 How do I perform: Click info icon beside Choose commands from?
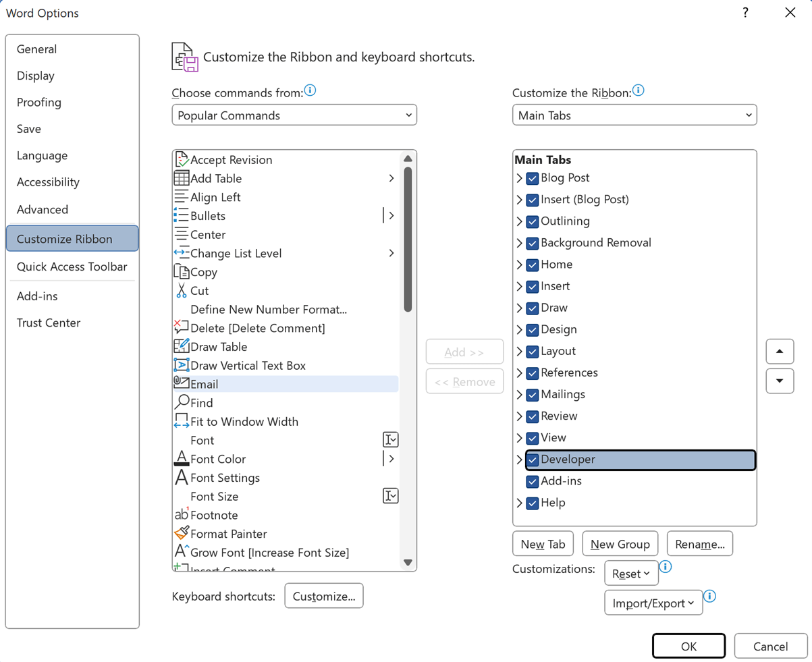(310, 90)
